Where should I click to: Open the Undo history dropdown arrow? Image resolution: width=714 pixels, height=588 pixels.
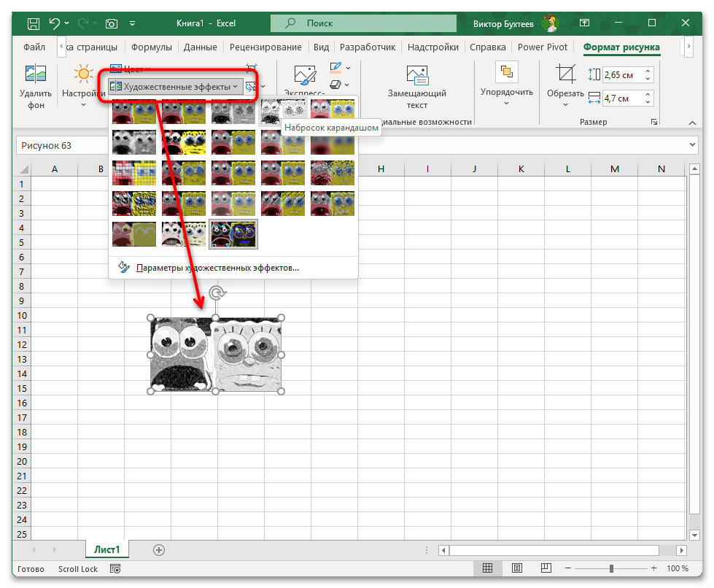pyautogui.click(x=67, y=23)
